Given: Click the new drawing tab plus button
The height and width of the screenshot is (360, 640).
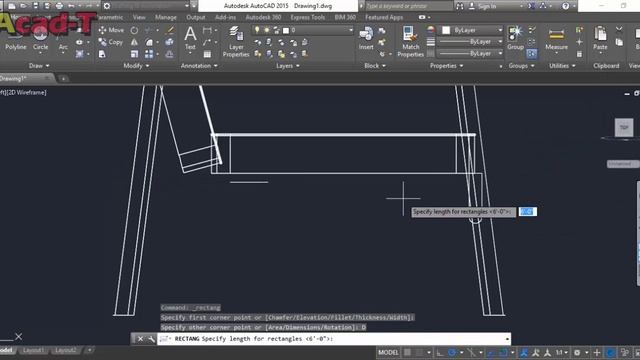Looking at the screenshot, I should click(63, 78).
